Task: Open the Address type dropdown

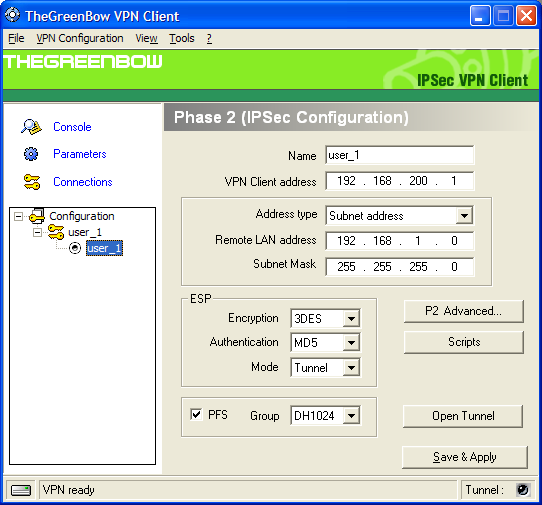Action: click(x=464, y=216)
